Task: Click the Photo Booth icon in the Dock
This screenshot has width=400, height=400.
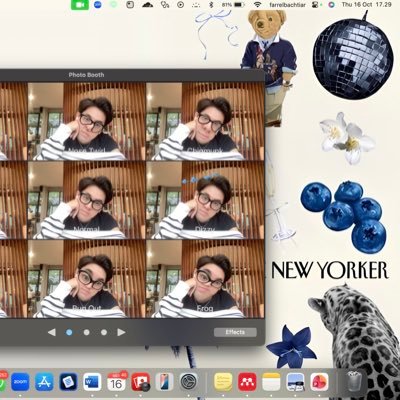Action: (x=140, y=382)
